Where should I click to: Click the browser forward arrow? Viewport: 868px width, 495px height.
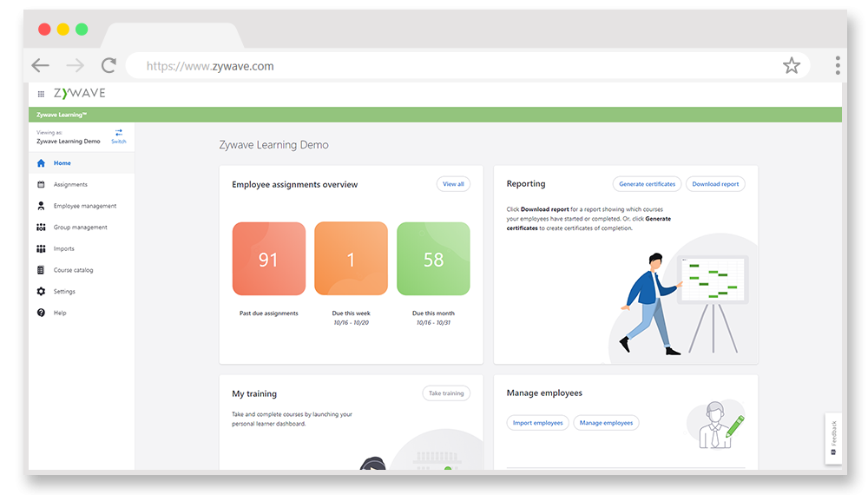[75, 65]
